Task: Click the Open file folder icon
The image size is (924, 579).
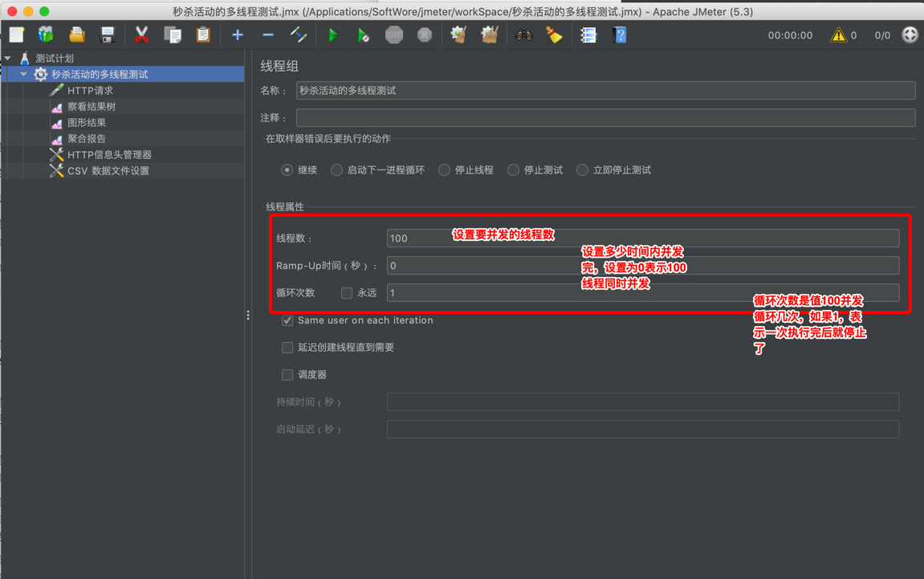Action: click(76, 35)
